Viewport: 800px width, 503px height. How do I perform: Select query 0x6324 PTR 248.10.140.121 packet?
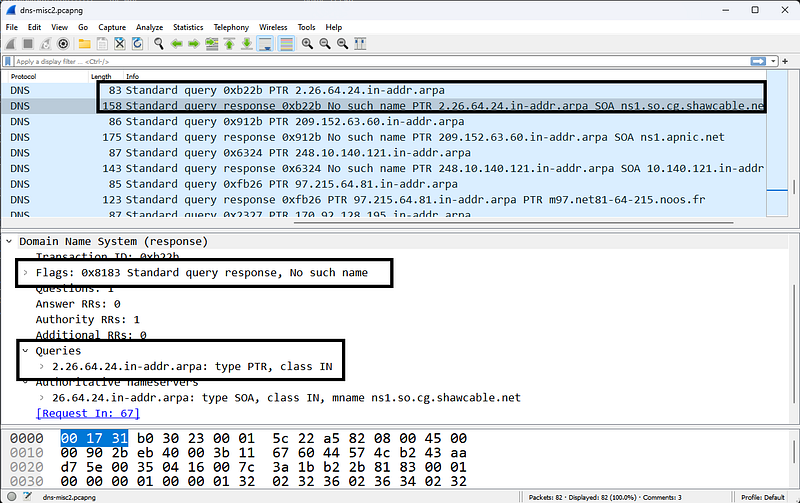coord(384,153)
